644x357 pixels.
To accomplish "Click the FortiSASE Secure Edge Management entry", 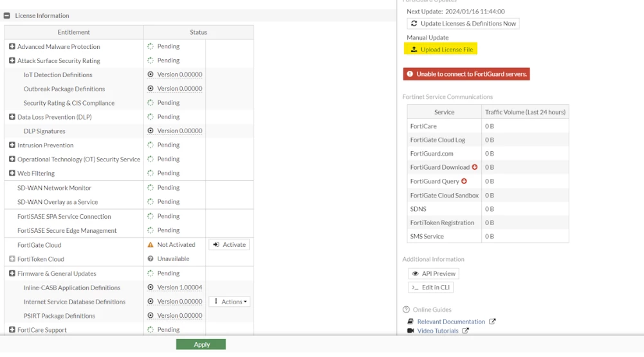I will (x=67, y=230).
